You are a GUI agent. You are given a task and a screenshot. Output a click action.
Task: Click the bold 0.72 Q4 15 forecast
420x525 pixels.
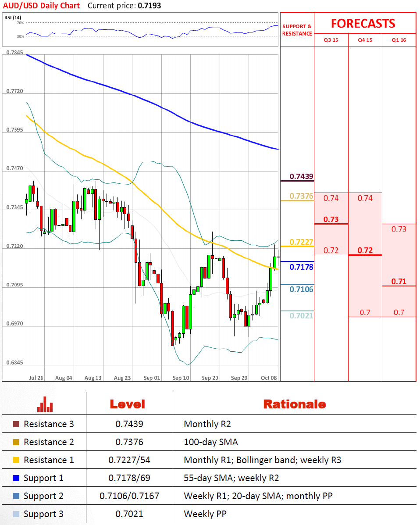click(365, 250)
